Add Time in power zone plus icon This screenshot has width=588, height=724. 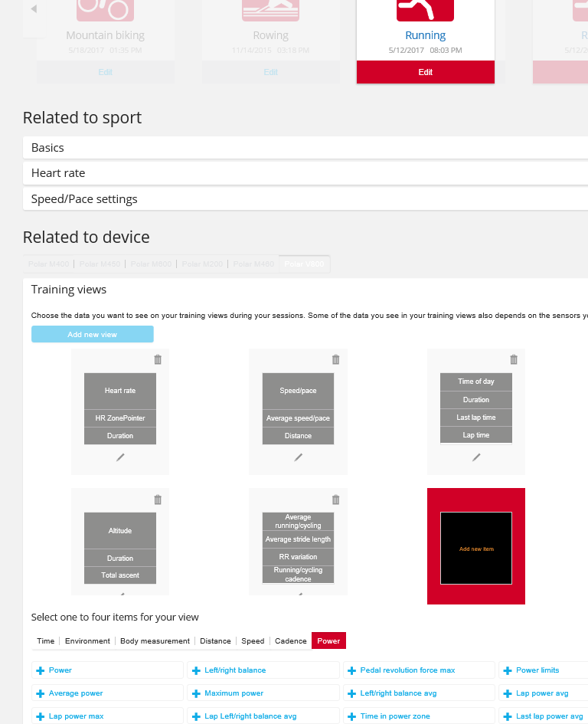[x=351, y=716]
